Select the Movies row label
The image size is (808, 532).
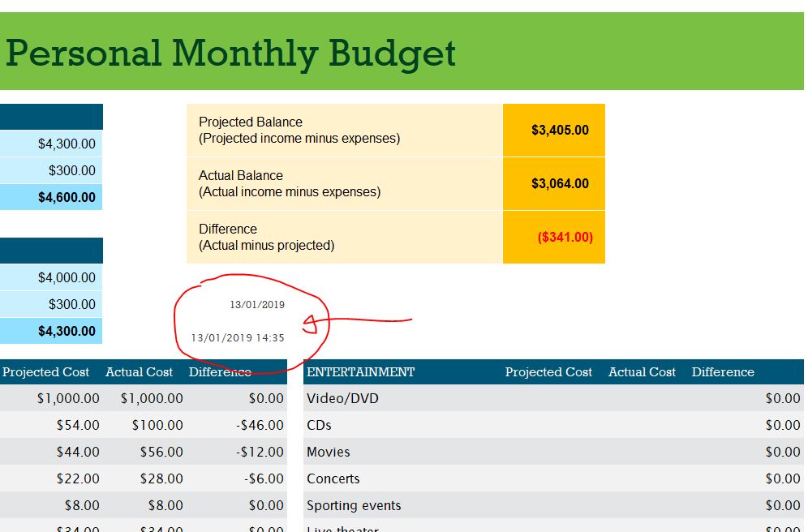(x=328, y=452)
